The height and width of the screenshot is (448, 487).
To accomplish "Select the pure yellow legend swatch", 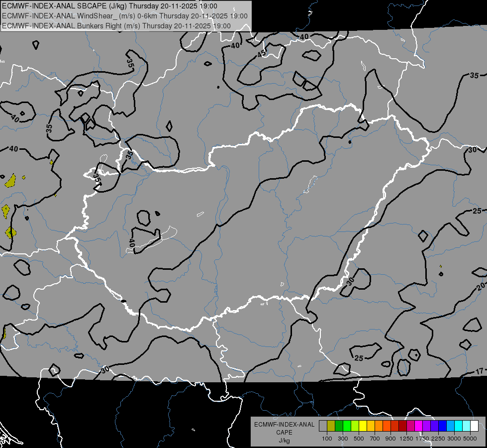I will 363,426.
